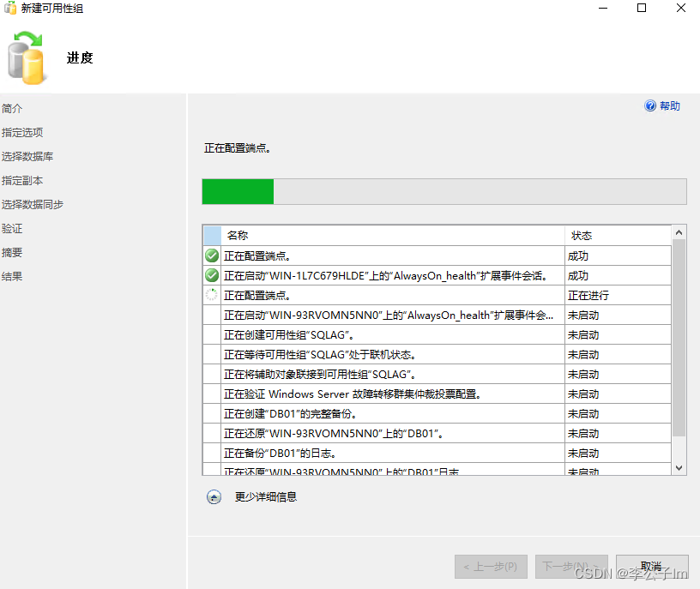Select the 正在等待可用性组"SQLAG"处于联机状态 row
The image size is (700, 589).
(x=437, y=354)
